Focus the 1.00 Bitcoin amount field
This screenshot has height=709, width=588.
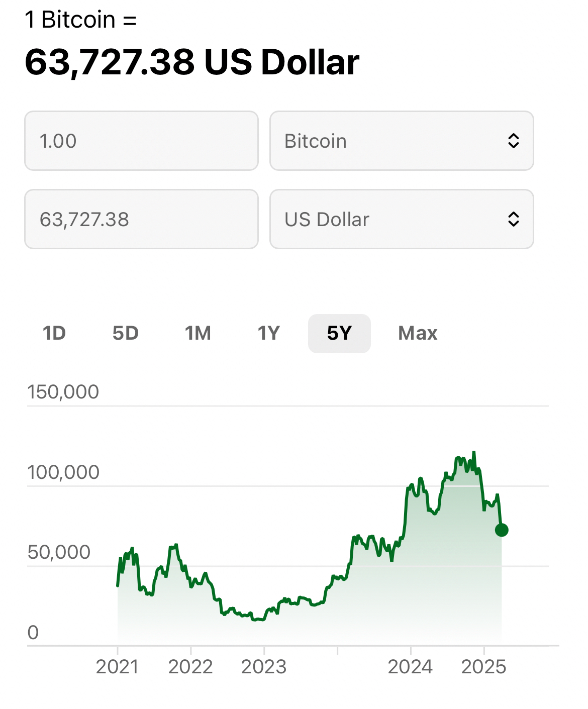[141, 141]
